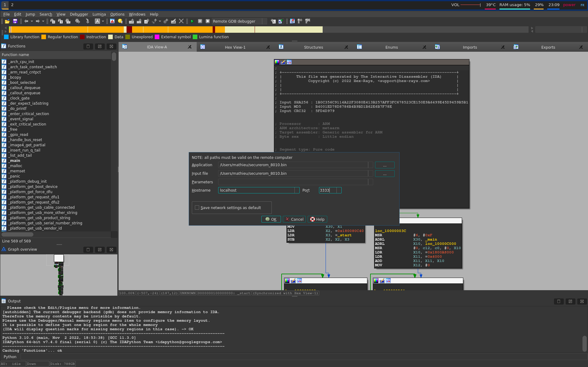
Task: Click the Terminate process stop icon
Action: click(207, 21)
